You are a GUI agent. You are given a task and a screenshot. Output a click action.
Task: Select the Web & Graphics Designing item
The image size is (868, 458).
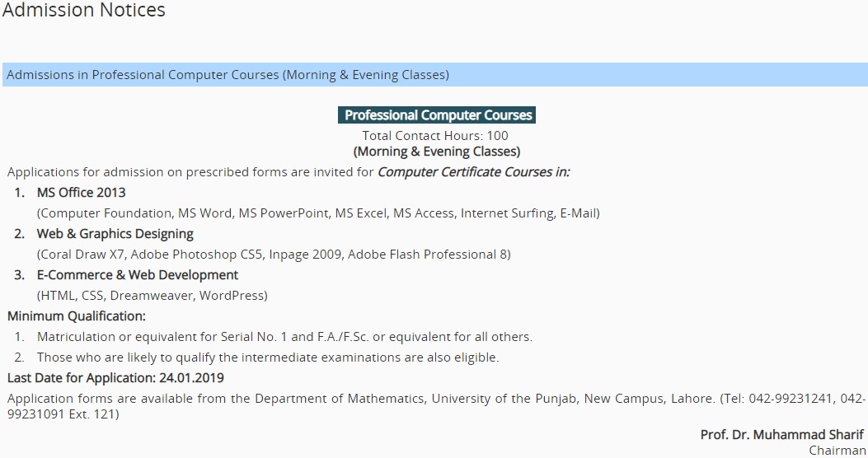115,234
